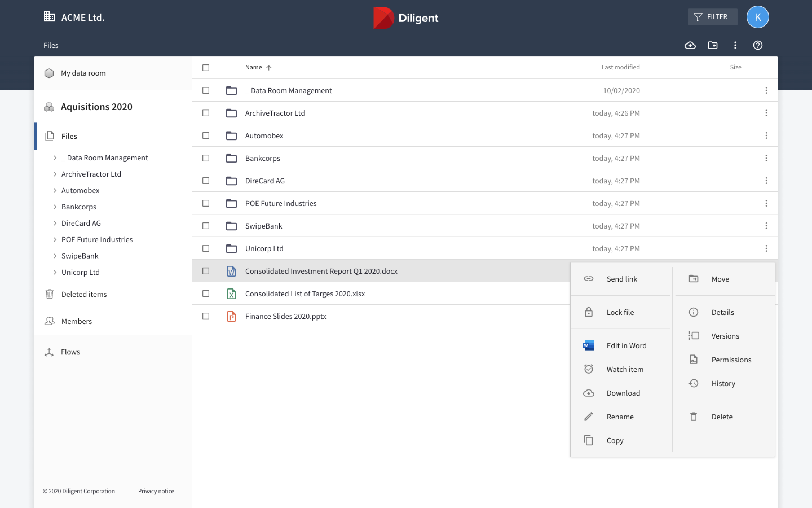The height and width of the screenshot is (508, 812).
Task: Check the DireCard AG row checkbox
Action: (206, 181)
